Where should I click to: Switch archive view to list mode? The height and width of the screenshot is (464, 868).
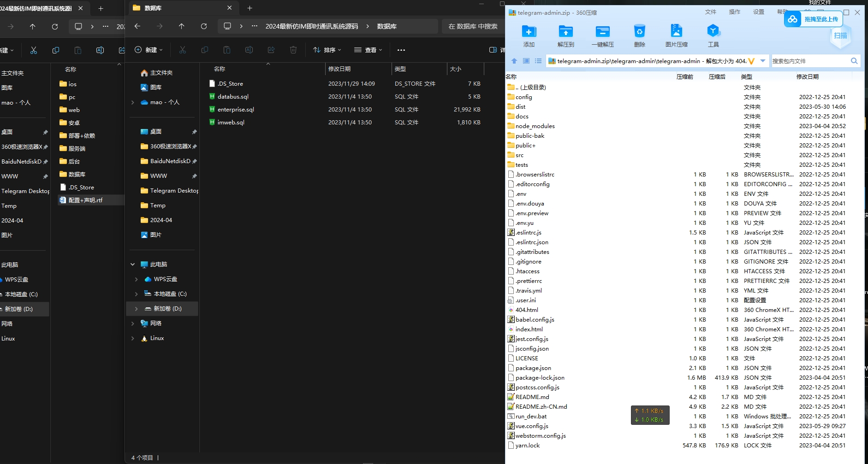tap(538, 61)
